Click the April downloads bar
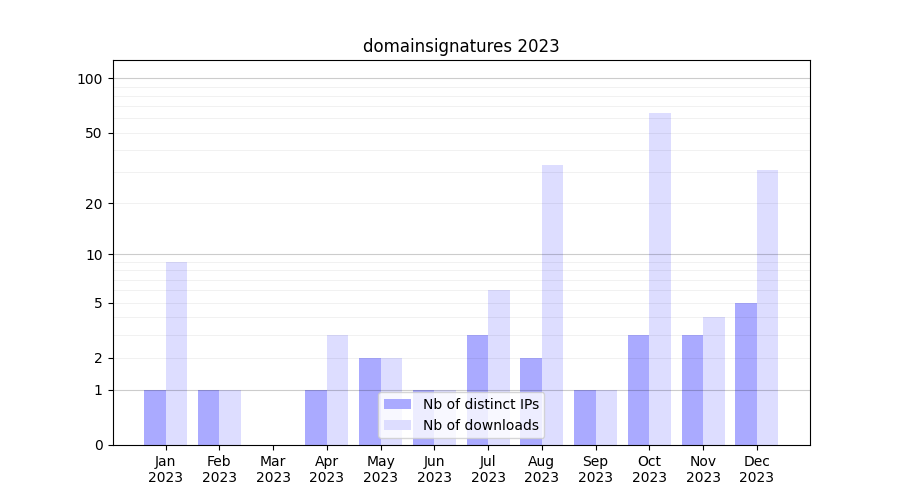 click(x=338, y=390)
